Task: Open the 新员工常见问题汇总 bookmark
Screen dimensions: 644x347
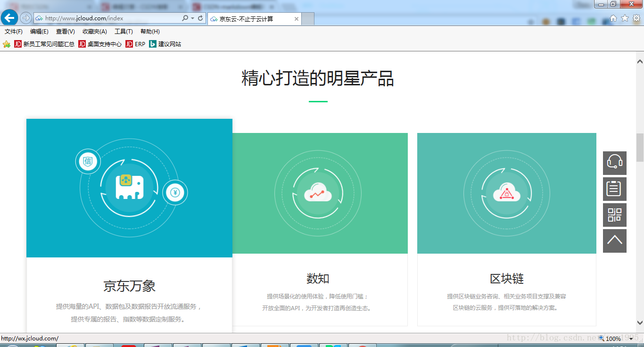Action: tap(44, 44)
